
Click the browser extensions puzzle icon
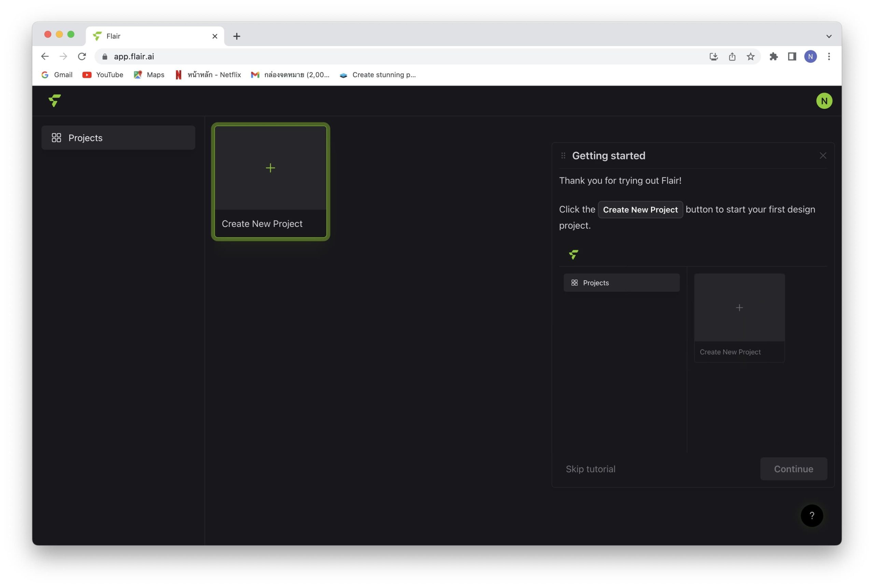[774, 57]
